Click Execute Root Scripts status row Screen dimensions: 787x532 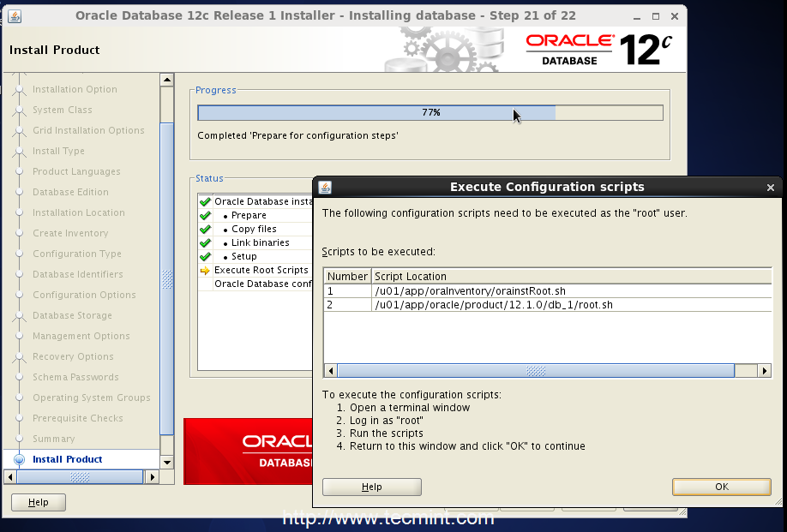click(x=255, y=270)
